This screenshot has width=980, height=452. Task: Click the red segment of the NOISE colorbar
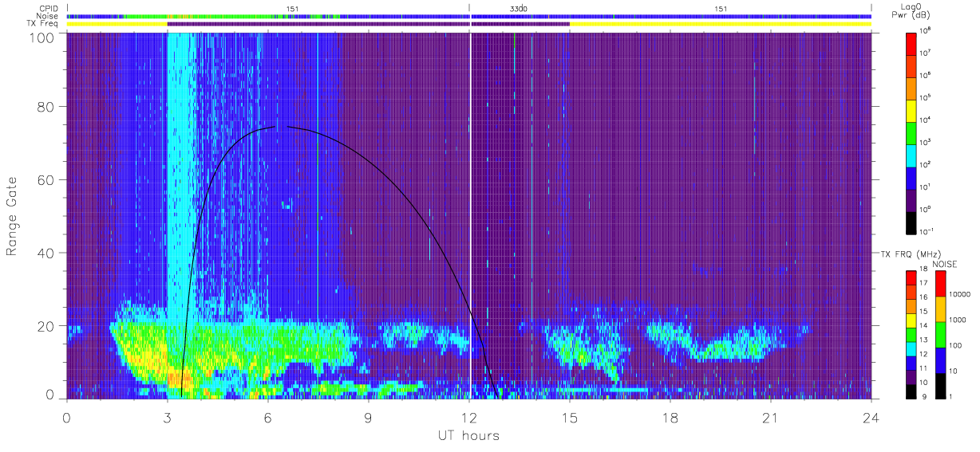[x=941, y=284]
